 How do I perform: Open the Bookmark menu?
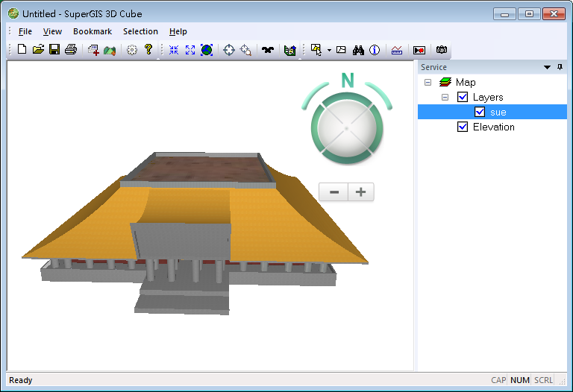click(93, 32)
